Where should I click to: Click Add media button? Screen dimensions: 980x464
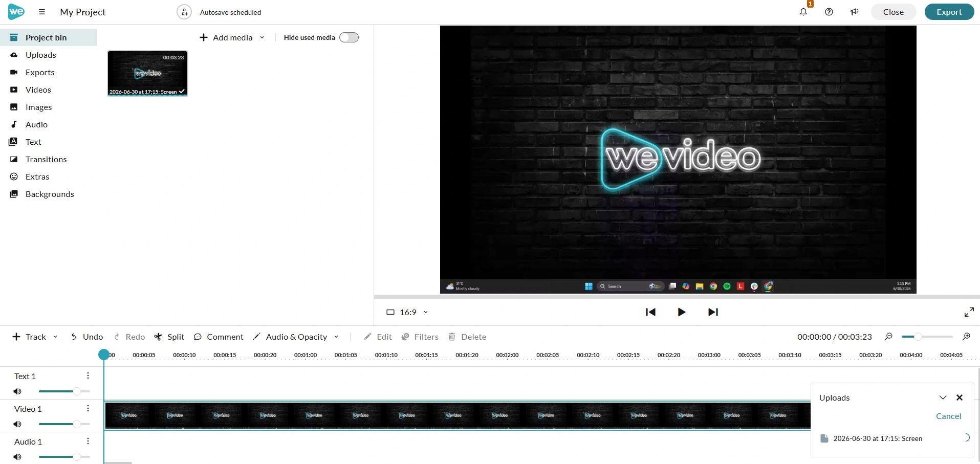(226, 37)
